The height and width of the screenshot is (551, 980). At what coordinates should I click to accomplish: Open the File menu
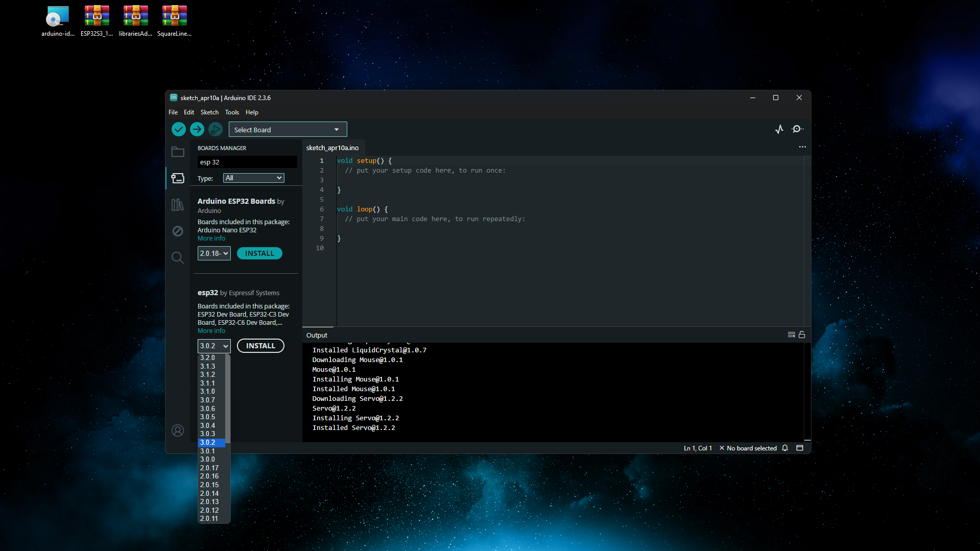click(173, 112)
